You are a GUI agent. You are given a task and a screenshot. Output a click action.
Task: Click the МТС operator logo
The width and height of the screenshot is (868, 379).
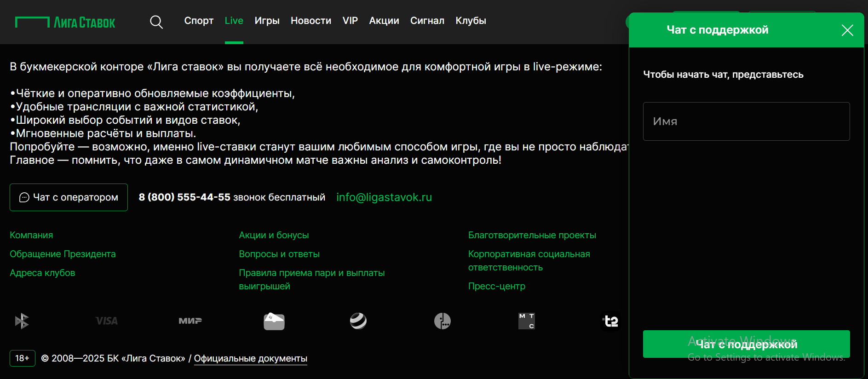tap(527, 321)
